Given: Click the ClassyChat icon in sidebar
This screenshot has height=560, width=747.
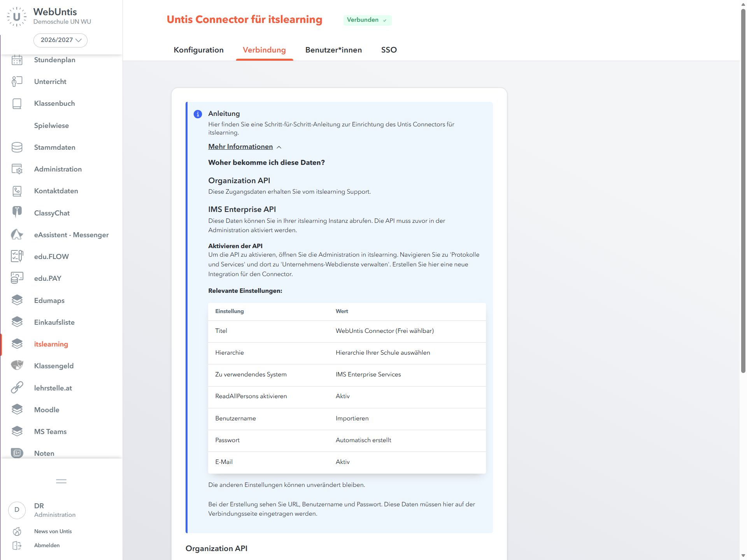Looking at the screenshot, I should point(17,213).
